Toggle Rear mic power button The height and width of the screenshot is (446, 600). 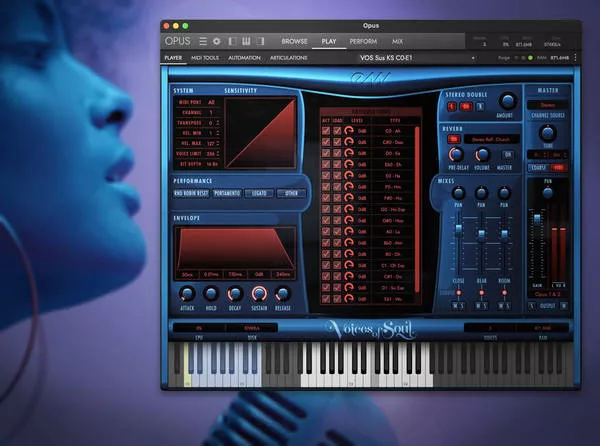481,293
